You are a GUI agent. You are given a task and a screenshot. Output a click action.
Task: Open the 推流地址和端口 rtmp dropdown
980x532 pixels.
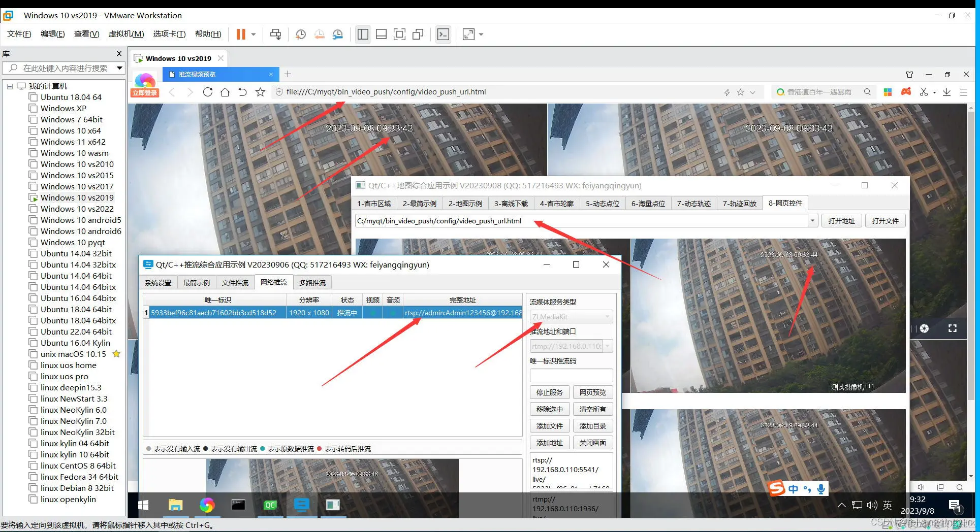(608, 346)
